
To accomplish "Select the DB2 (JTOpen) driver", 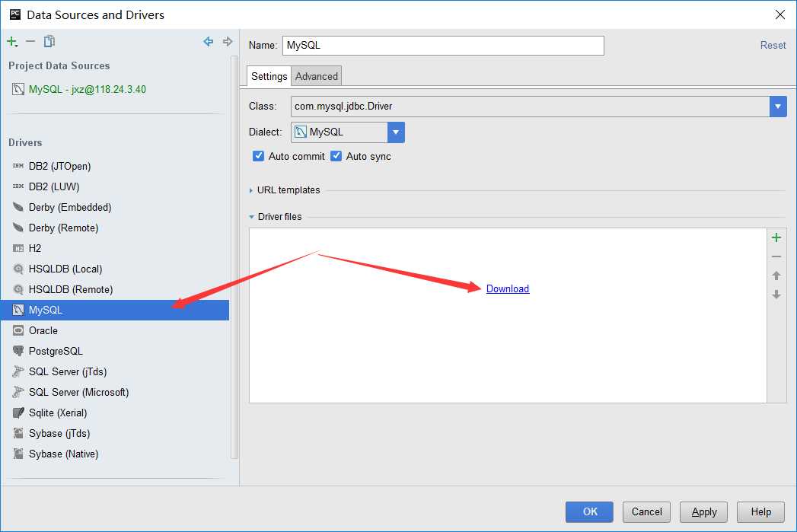I will click(x=115, y=166).
